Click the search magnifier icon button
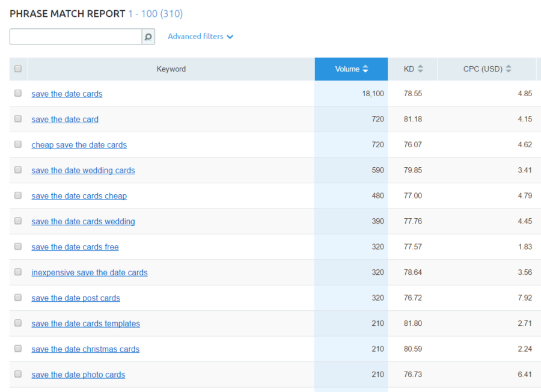Image resolution: width=541 pixels, height=392 pixels. click(148, 37)
